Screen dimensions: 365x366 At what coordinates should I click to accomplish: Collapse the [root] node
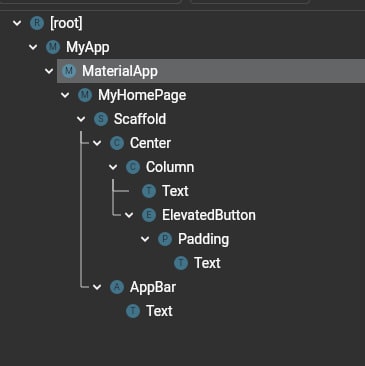click(17, 23)
